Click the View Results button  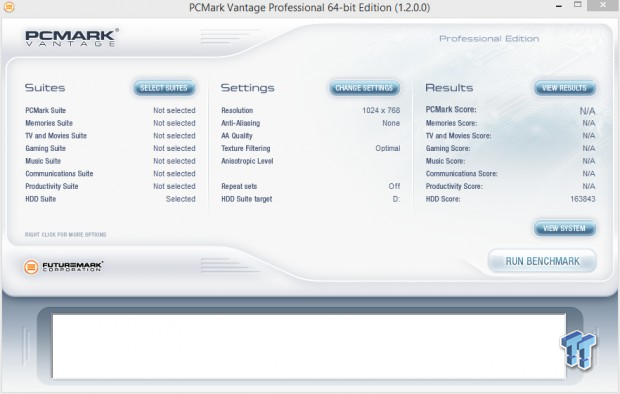[564, 88]
